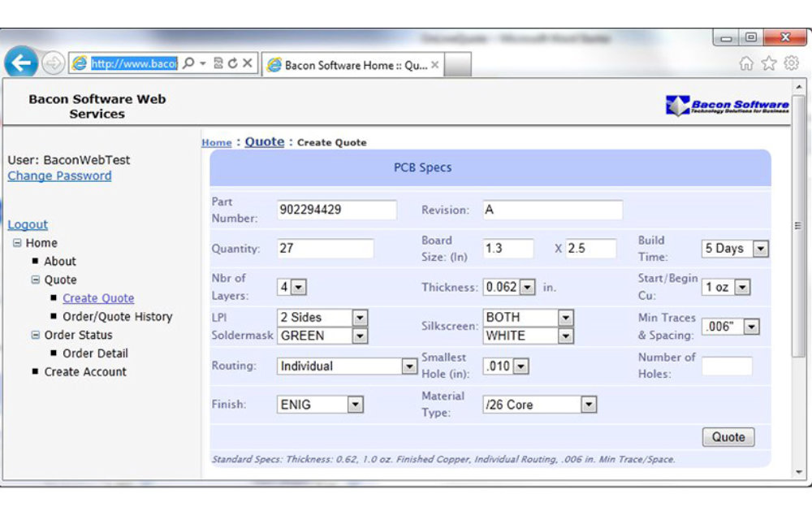Screen dimensions: 812x520
Task: Collapse the Order Status tree node
Action: click(35, 335)
